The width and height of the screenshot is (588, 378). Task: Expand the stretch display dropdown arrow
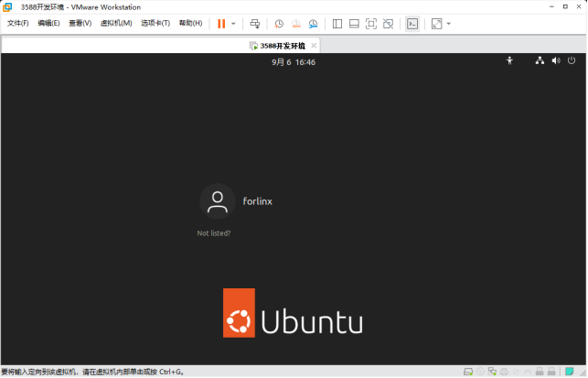tap(448, 24)
